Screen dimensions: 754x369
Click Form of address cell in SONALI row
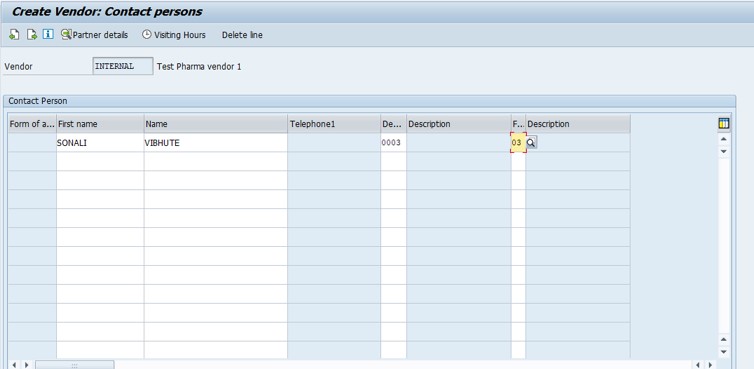pyautogui.click(x=32, y=143)
